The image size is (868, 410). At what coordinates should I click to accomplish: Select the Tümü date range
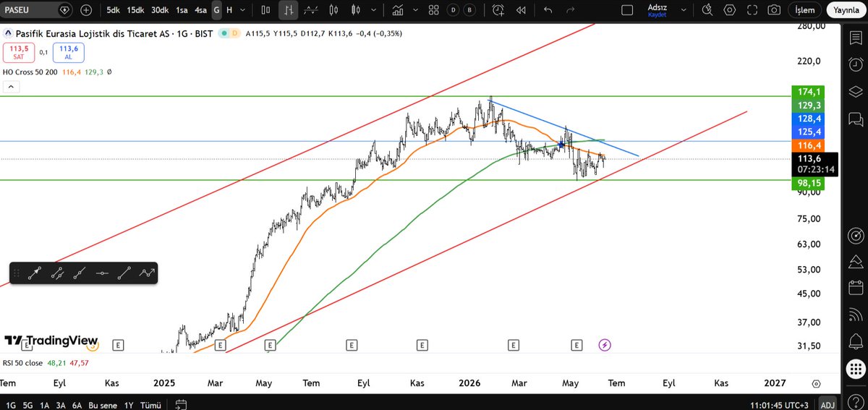[150, 404]
